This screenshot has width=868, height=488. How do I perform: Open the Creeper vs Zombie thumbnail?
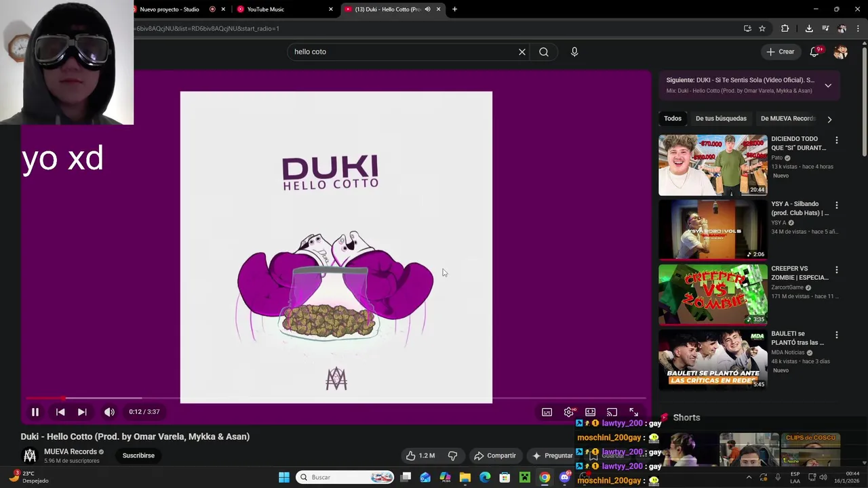pyautogui.click(x=713, y=294)
